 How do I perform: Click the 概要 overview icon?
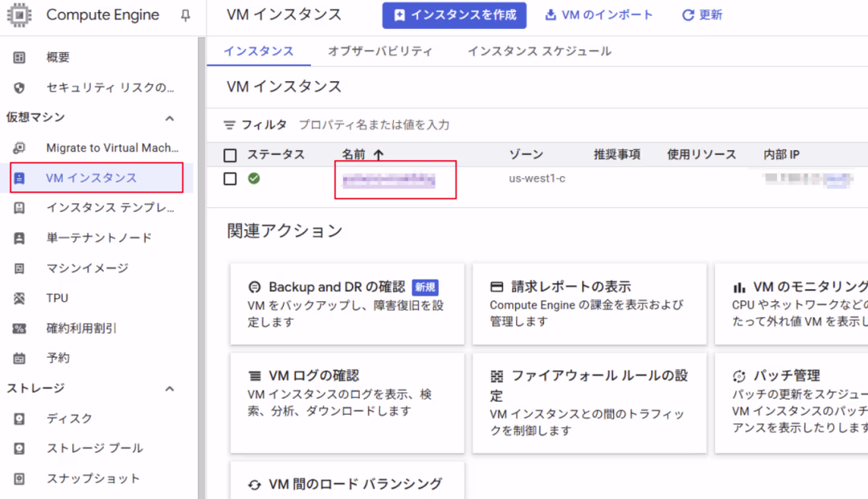tap(19, 57)
